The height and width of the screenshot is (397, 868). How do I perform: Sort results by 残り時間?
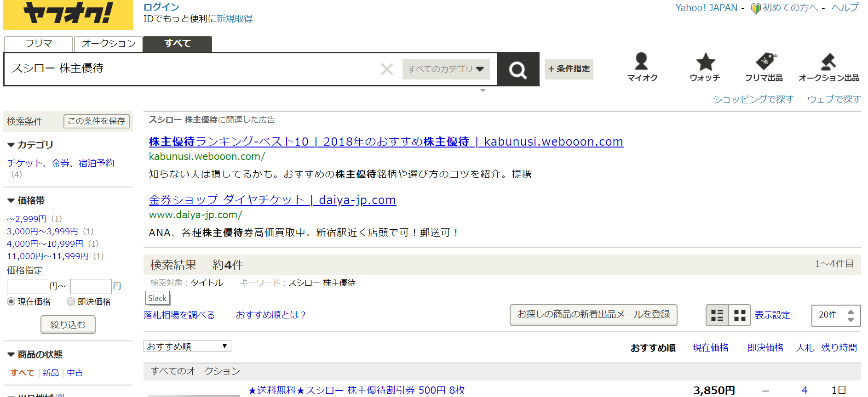839,347
